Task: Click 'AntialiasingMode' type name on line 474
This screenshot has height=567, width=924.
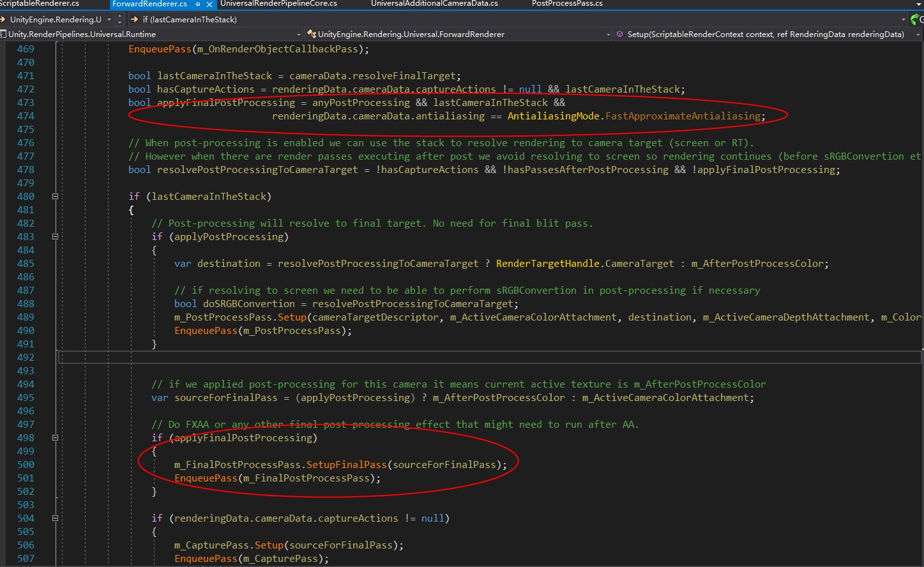Action: coord(554,116)
